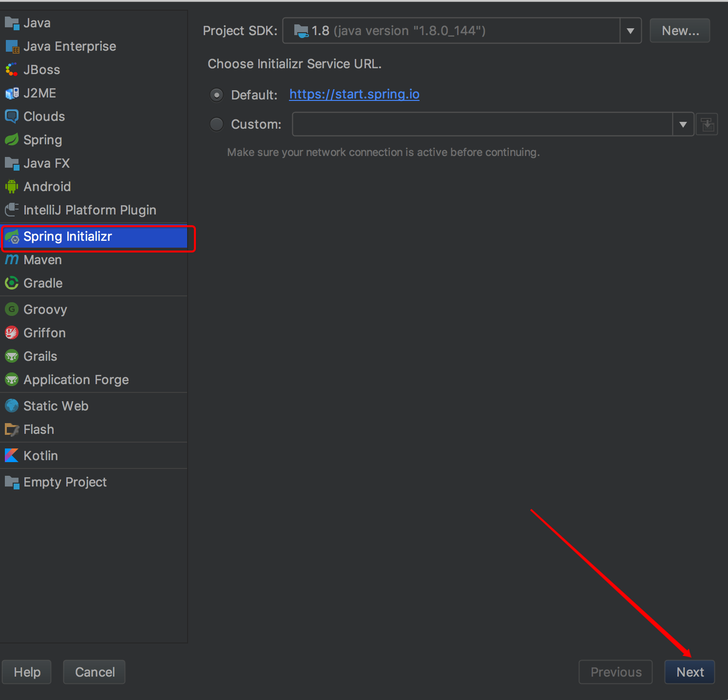This screenshot has width=728, height=700.
Task: Select the JBoss list entry
Action: (94, 70)
